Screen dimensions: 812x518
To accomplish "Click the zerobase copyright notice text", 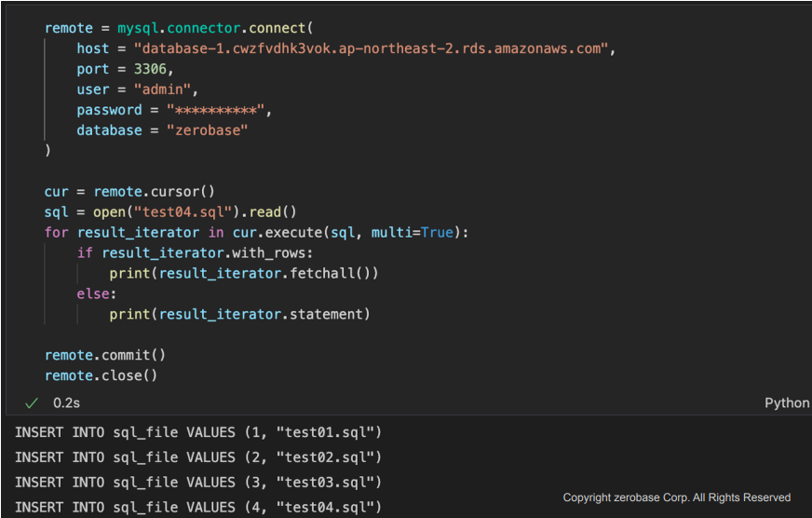I will [677, 498].
